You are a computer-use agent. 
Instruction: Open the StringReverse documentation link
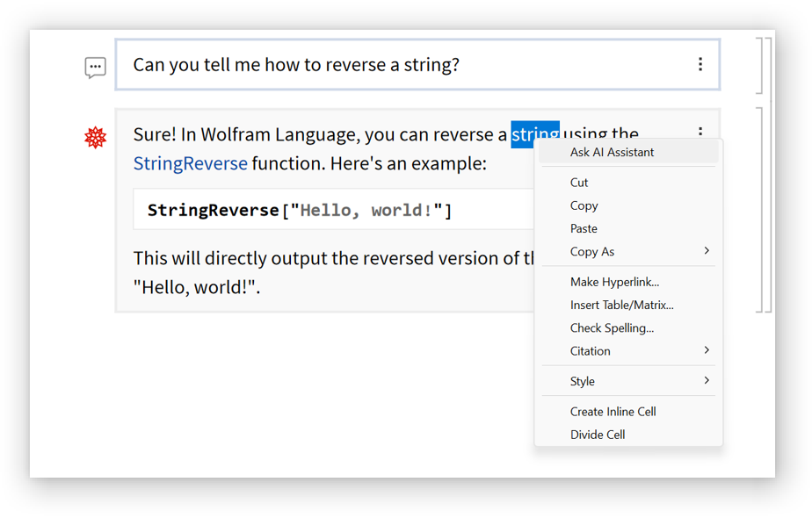pyautogui.click(x=190, y=163)
